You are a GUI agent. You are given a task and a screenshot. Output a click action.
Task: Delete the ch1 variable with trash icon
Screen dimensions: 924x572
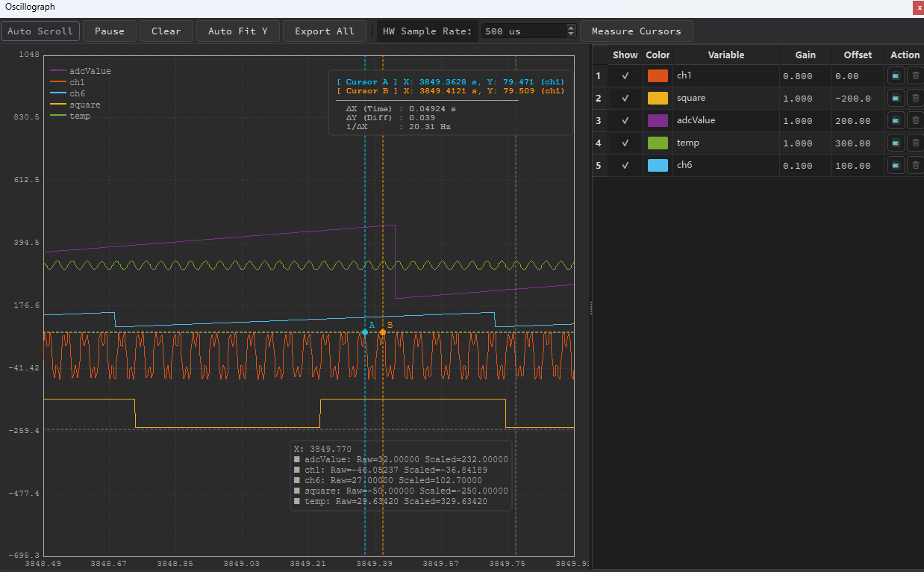coord(915,75)
